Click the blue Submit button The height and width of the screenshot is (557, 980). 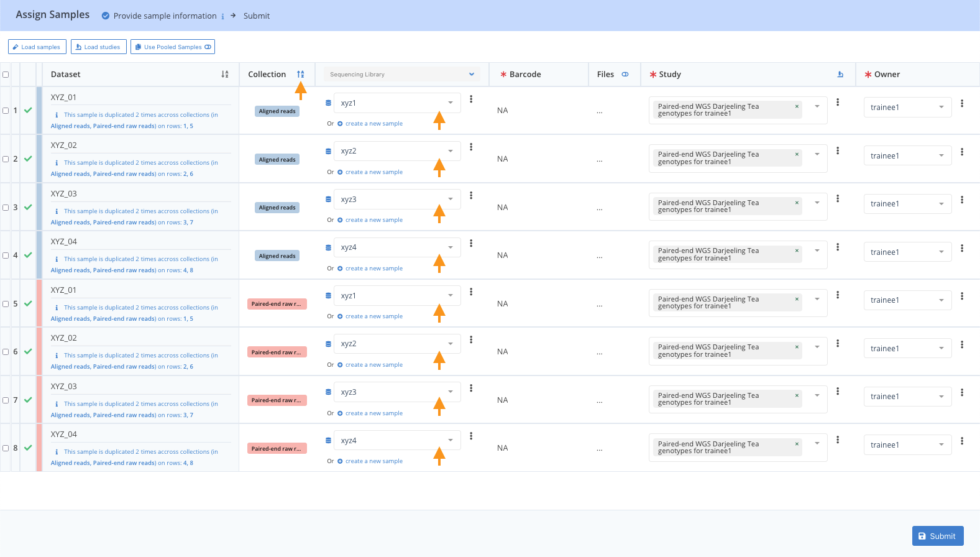(938, 536)
